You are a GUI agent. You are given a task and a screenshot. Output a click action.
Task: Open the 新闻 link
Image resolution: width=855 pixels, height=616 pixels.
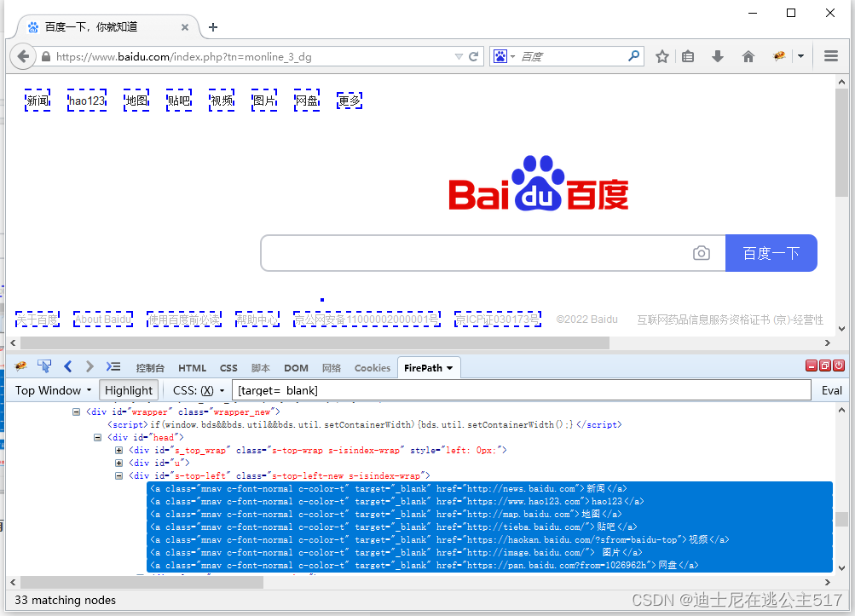click(38, 101)
